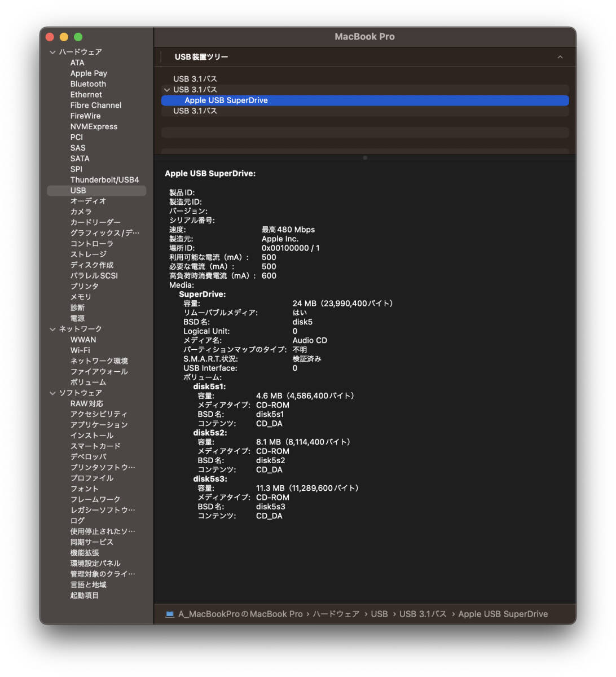
Task: Select the last USB 3.1バス entry
Action: coord(365,111)
